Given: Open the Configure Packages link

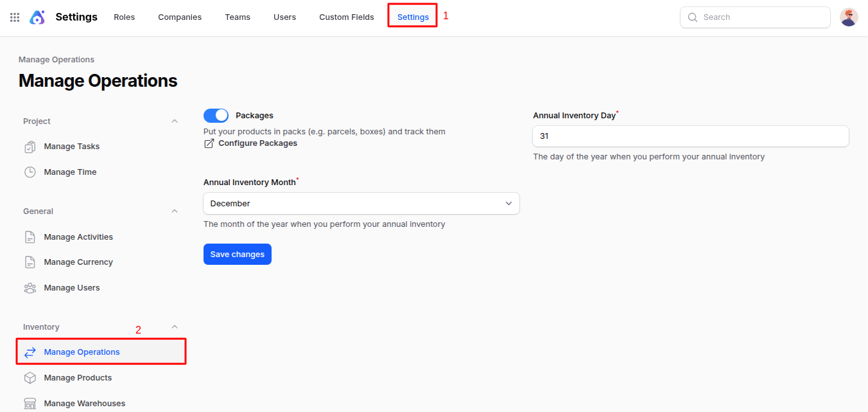Looking at the screenshot, I should (x=257, y=143).
